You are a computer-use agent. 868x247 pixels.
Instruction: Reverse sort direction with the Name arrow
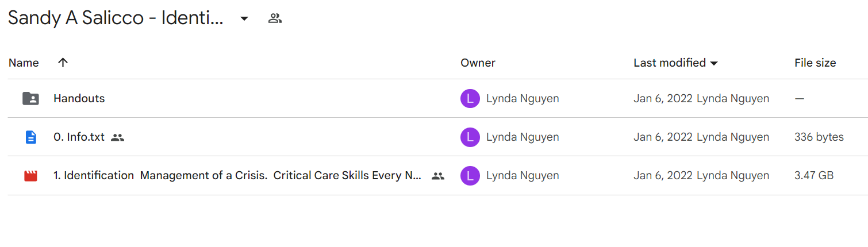(x=63, y=63)
